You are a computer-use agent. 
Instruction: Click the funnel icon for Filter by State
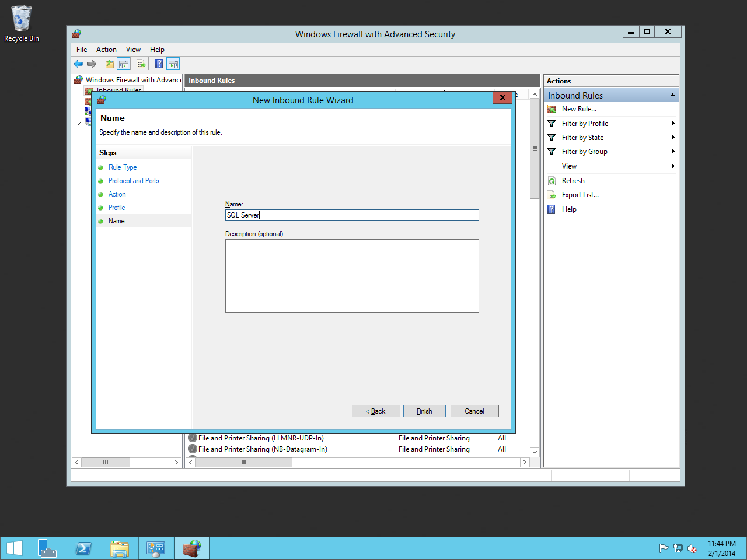551,138
